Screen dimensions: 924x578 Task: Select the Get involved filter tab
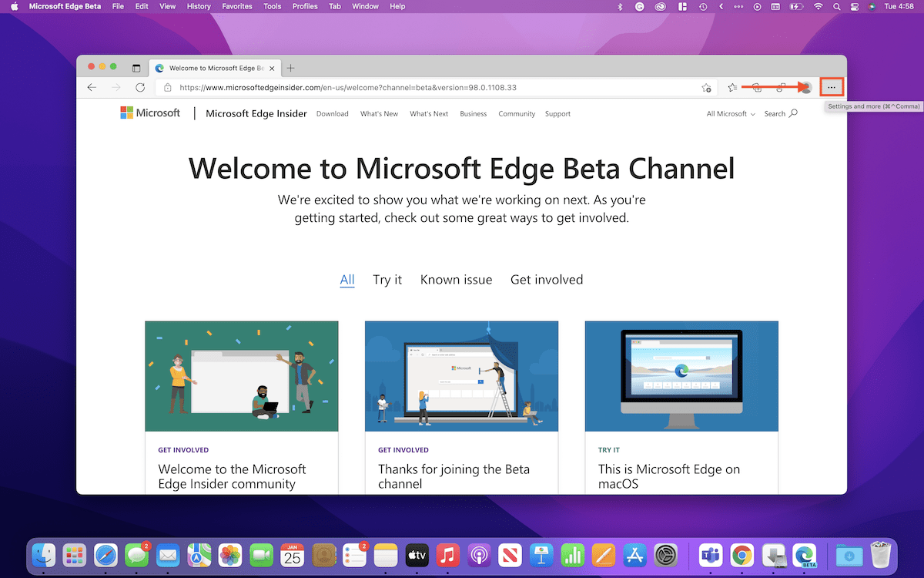point(547,280)
